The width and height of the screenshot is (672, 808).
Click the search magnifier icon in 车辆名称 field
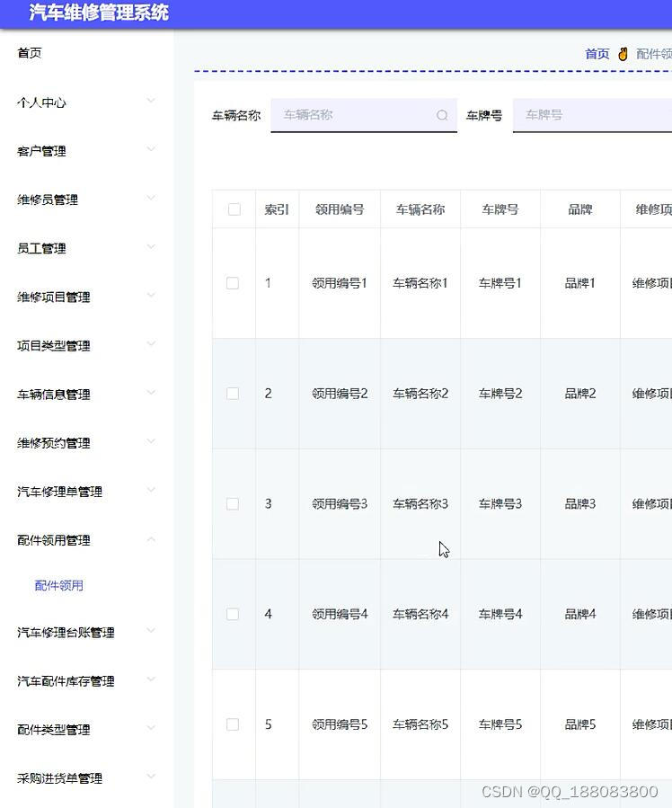click(442, 115)
